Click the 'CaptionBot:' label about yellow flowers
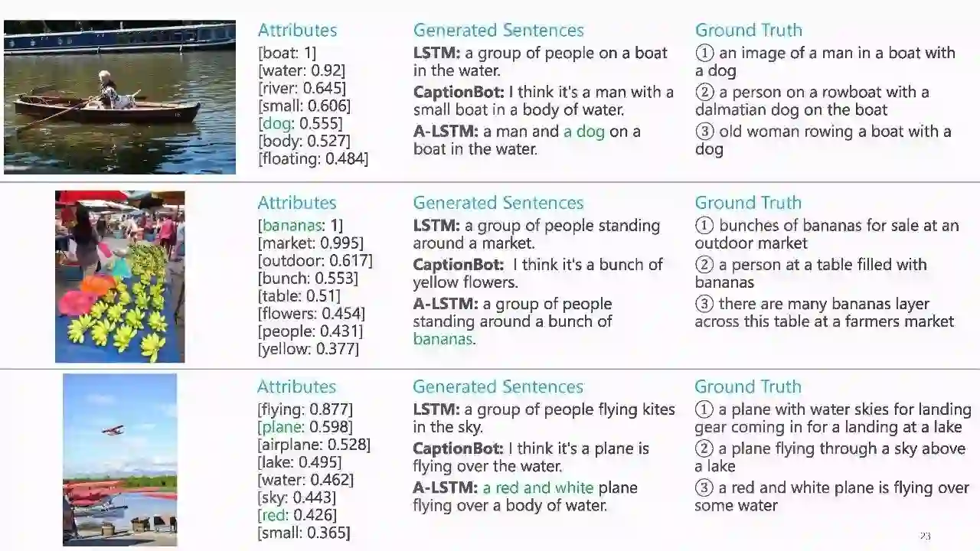This screenshot has height=551, width=980. pyautogui.click(x=458, y=265)
